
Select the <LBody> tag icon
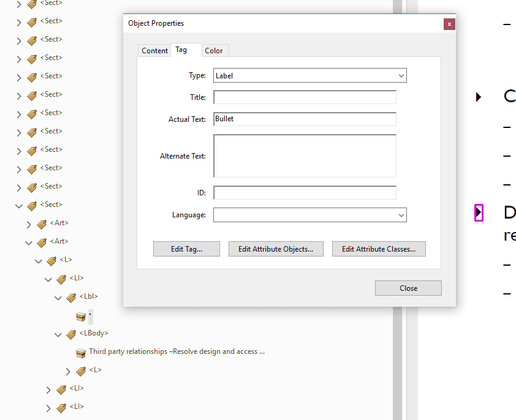[x=72, y=333]
